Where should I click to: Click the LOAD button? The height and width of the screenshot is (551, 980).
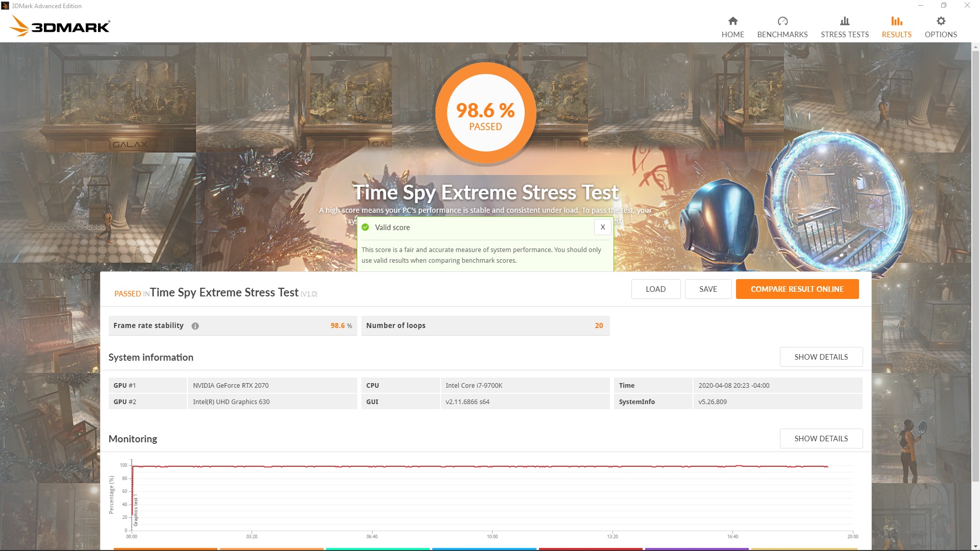(x=655, y=289)
